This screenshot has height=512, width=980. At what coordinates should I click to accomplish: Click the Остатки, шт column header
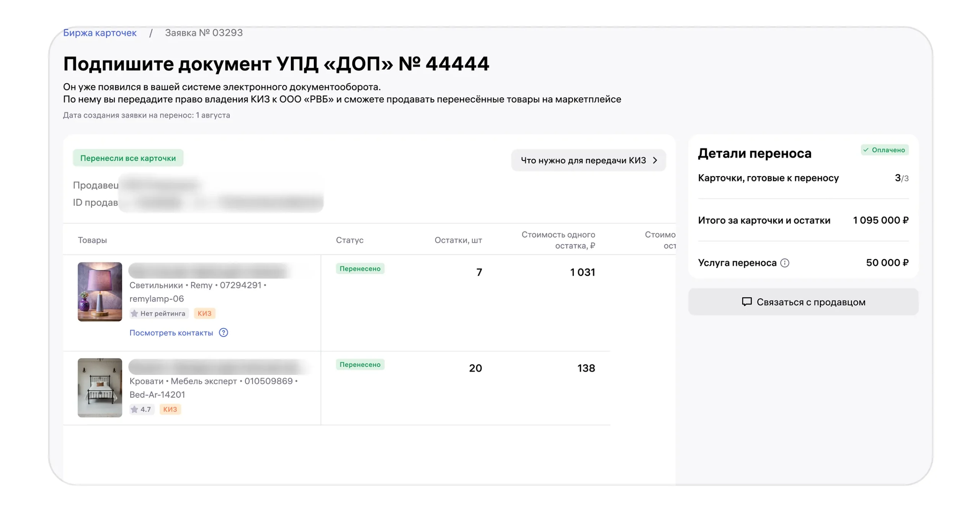[x=458, y=240]
